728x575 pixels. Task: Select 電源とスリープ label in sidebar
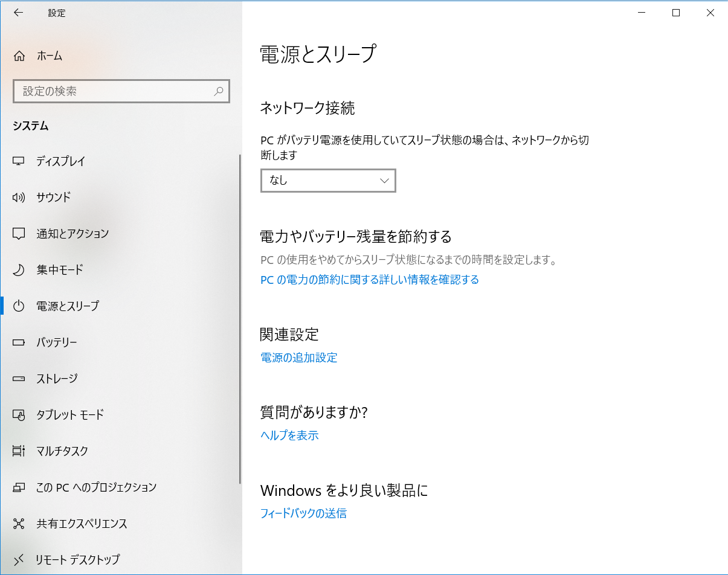point(68,306)
